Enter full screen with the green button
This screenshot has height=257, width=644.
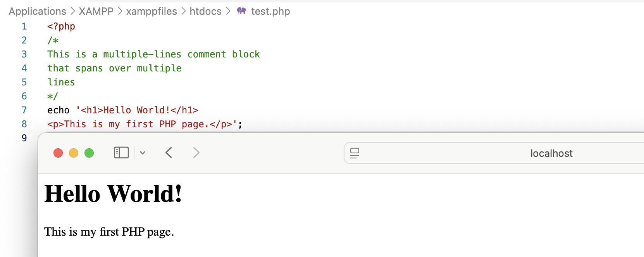pyautogui.click(x=89, y=153)
